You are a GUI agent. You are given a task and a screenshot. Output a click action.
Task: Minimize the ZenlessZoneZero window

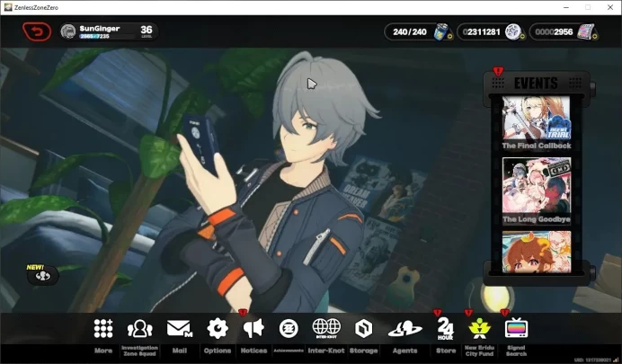[x=566, y=7]
